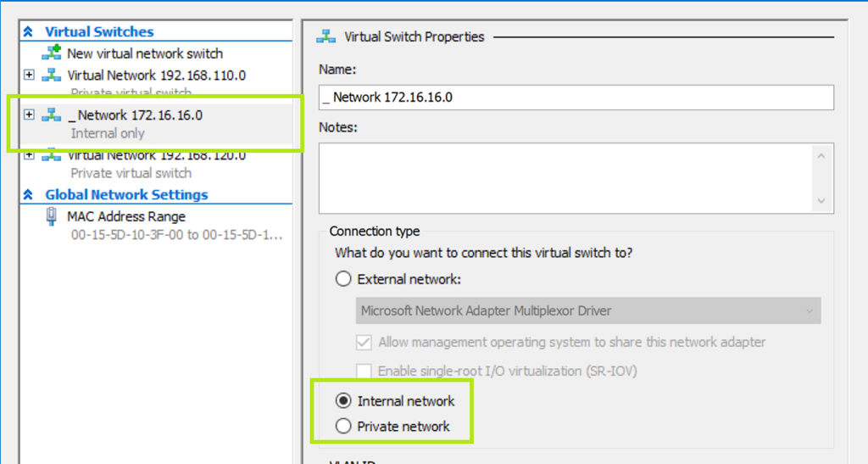The width and height of the screenshot is (868, 464).
Task: Click the New virtual network switch icon
Action: (x=52, y=53)
